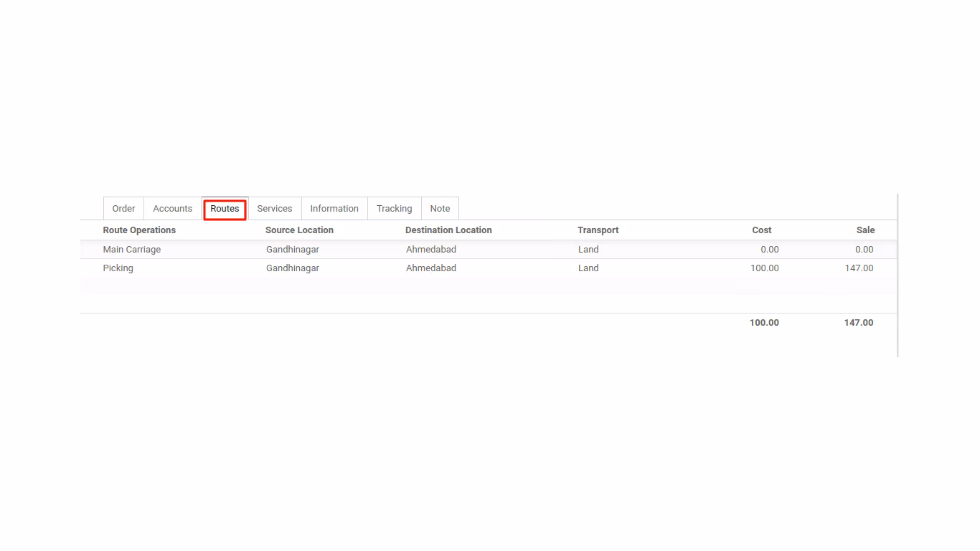
Task: Sort by Route Operations column header
Action: click(x=139, y=230)
